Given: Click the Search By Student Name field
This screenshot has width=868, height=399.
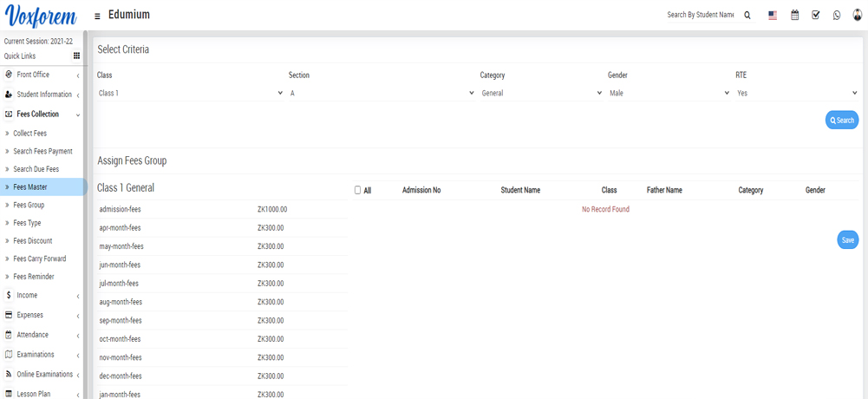Looking at the screenshot, I should coord(700,16).
